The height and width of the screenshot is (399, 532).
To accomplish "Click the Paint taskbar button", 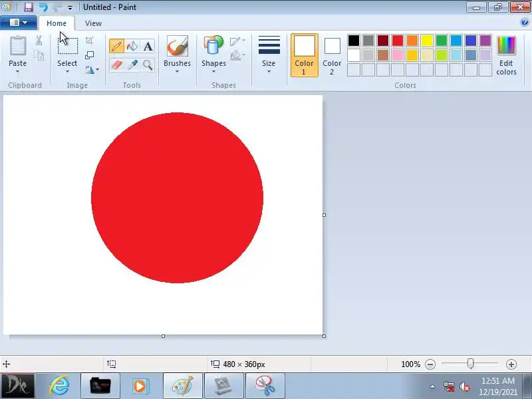I will click(183, 386).
